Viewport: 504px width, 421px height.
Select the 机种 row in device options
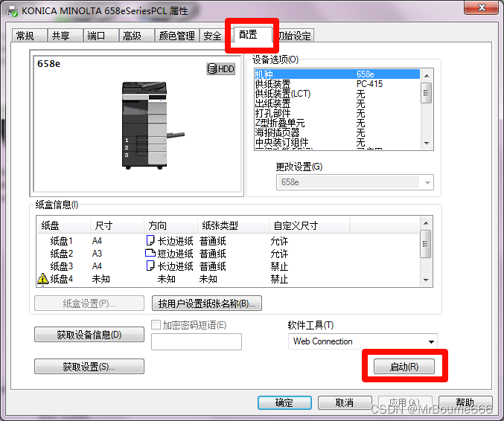(336, 74)
